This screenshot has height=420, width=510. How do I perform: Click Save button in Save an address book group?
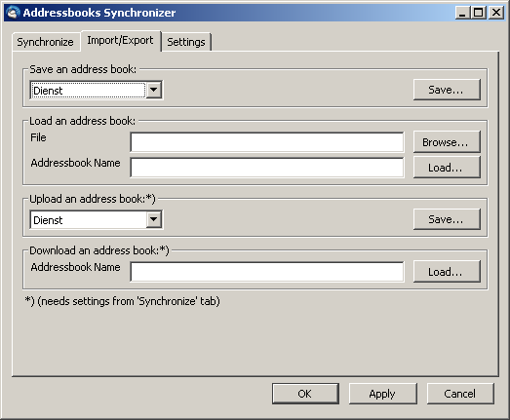[447, 90]
